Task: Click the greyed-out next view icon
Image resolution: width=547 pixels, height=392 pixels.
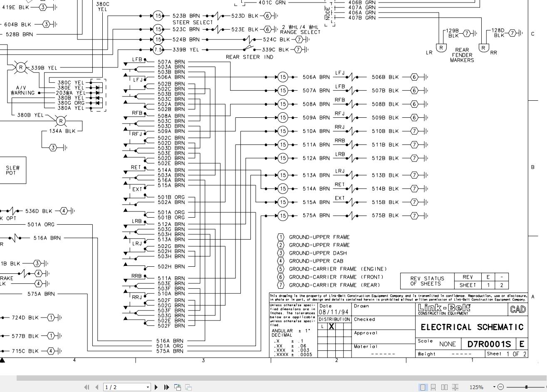Action: (x=188, y=387)
